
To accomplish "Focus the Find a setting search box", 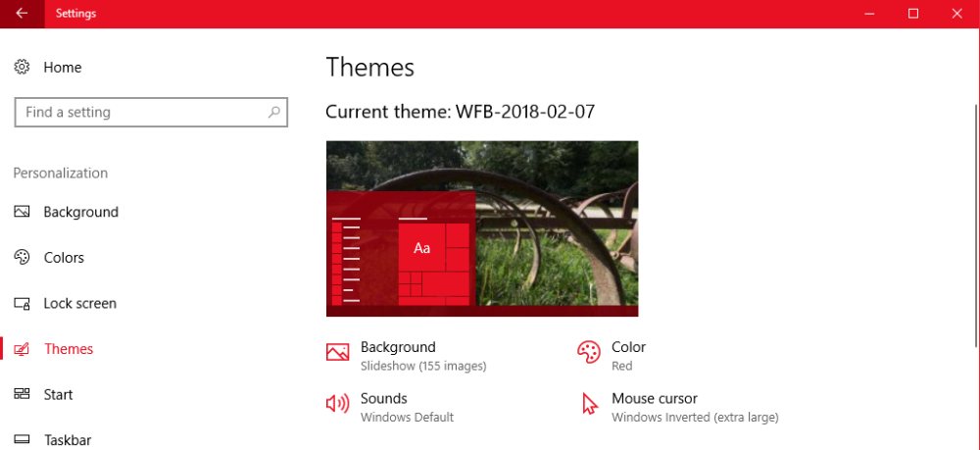I will 151,113.
